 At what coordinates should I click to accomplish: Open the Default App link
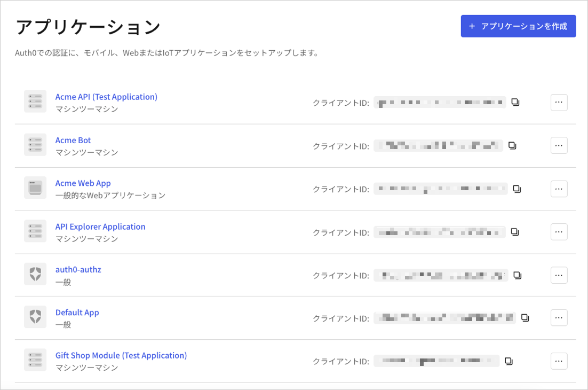tap(77, 312)
